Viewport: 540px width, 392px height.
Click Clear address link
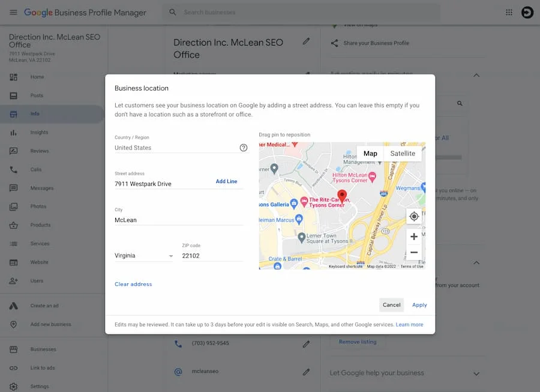[x=133, y=283]
